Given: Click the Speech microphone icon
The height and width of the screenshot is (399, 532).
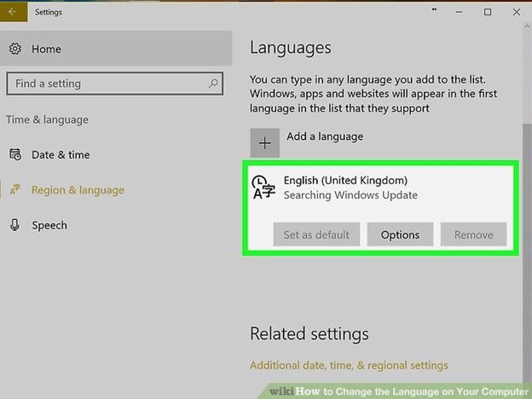Looking at the screenshot, I should (x=14, y=225).
